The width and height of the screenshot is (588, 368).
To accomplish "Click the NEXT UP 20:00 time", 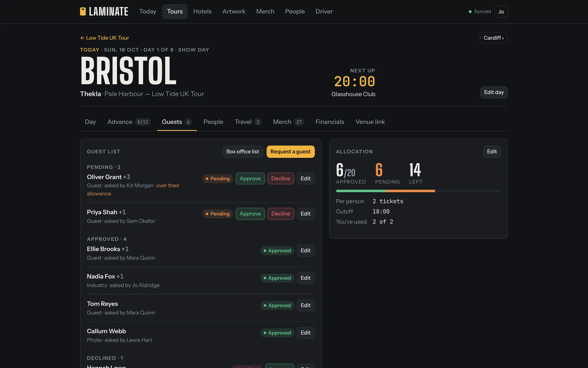I will 354,82.
